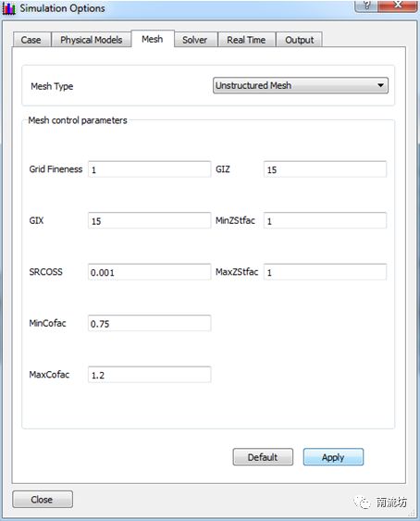Go to the Solver tab

(195, 40)
